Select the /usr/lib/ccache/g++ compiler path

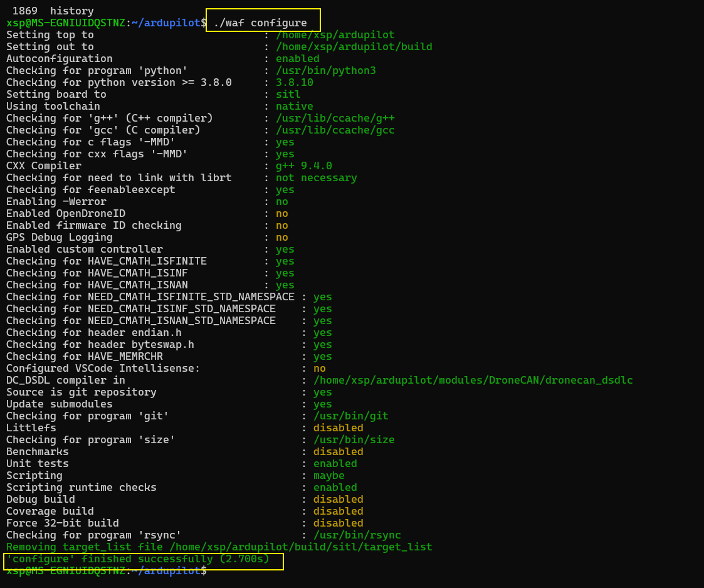pos(335,118)
